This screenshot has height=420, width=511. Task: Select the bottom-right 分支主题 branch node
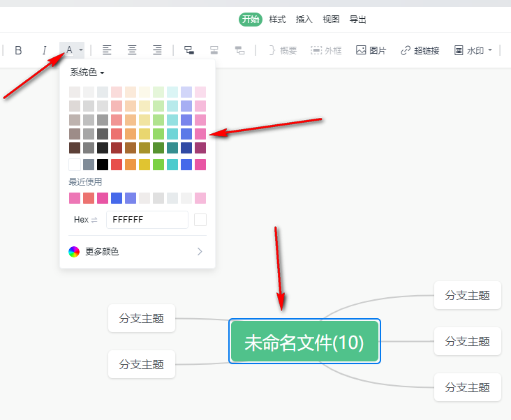(x=467, y=387)
